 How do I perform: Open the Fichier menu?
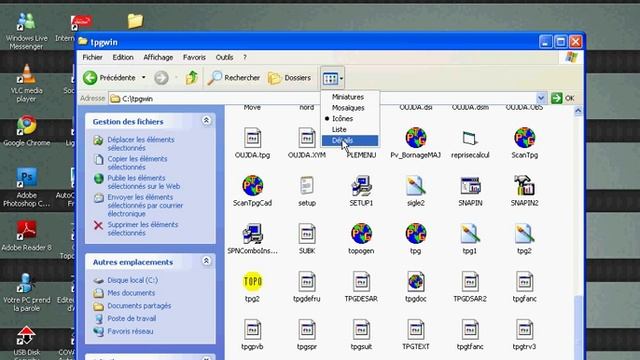coord(92,57)
